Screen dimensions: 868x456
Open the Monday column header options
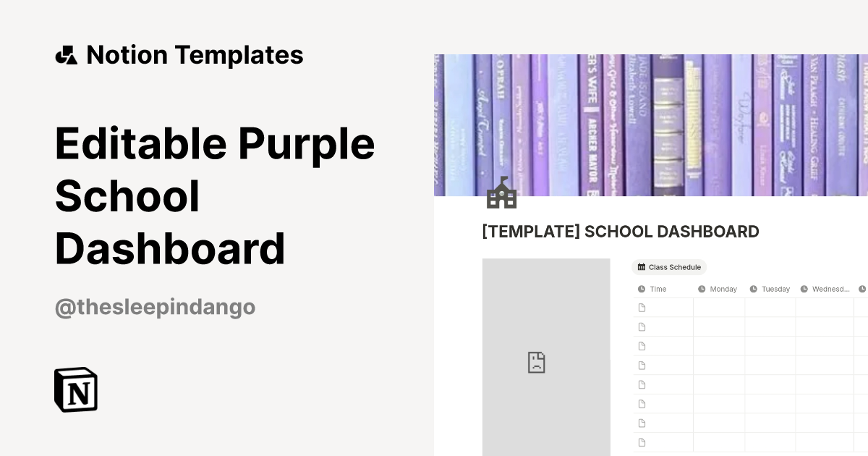click(723, 289)
